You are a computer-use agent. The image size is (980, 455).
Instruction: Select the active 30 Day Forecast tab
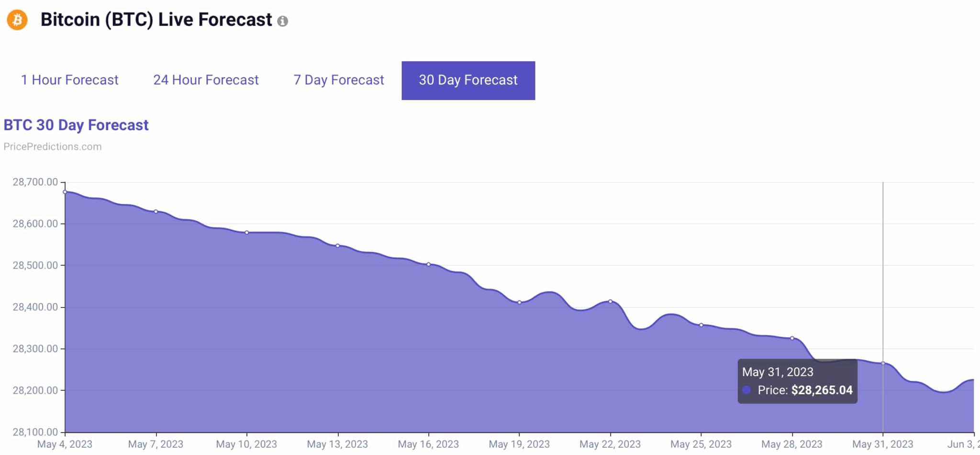tap(468, 80)
